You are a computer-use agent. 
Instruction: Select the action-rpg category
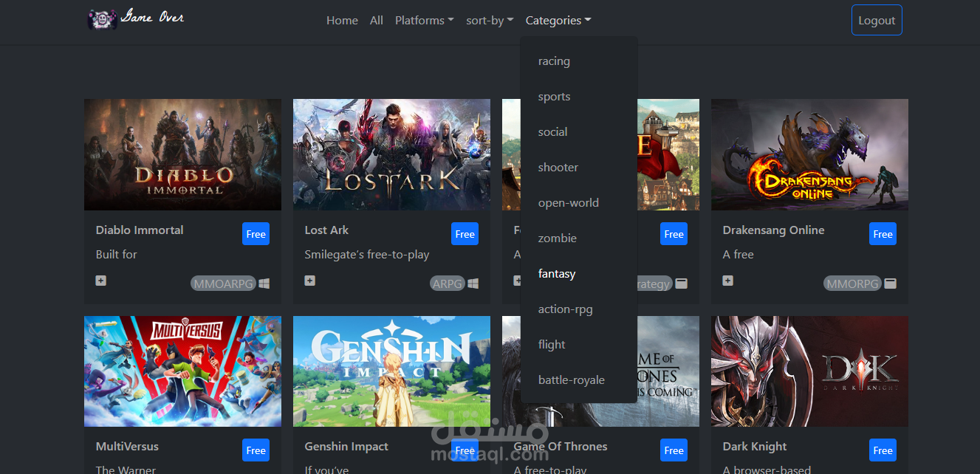pyautogui.click(x=579, y=309)
